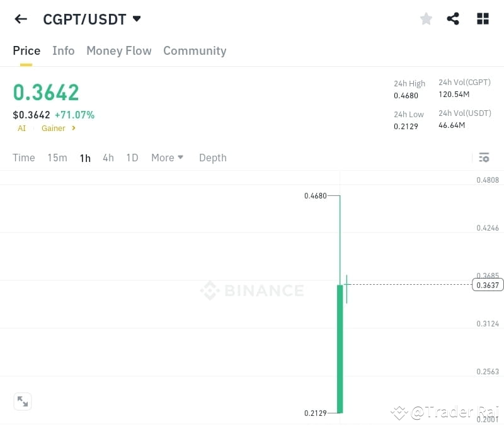The width and height of the screenshot is (504, 426).
Task: Add CGPT/USDT to favorites via star icon
Action: tap(426, 19)
